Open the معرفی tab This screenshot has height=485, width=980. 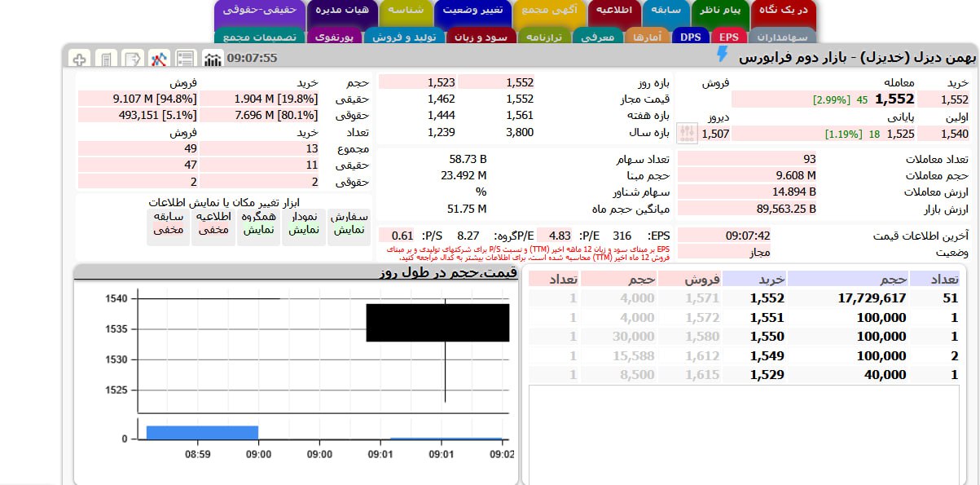point(598,37)
